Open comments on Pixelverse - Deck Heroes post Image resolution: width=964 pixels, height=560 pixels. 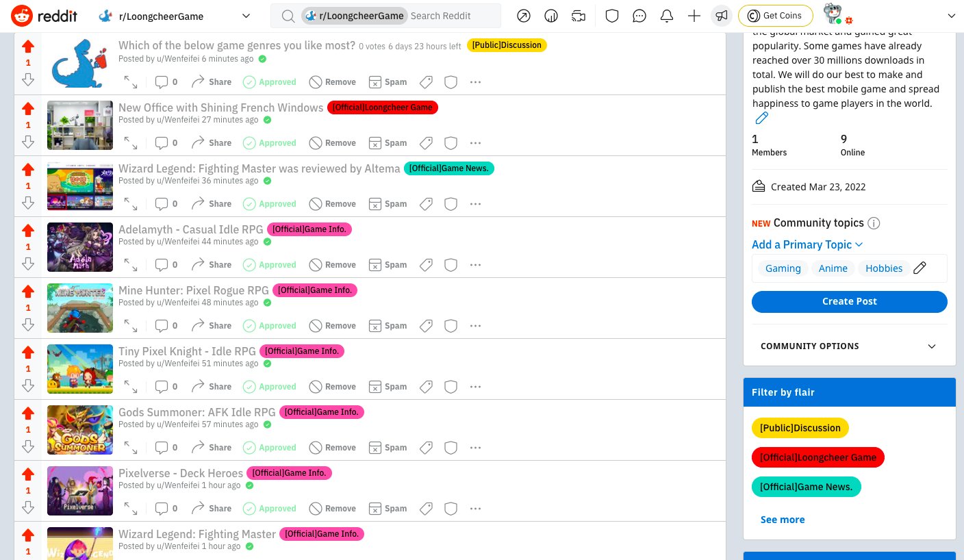point(166,509)
